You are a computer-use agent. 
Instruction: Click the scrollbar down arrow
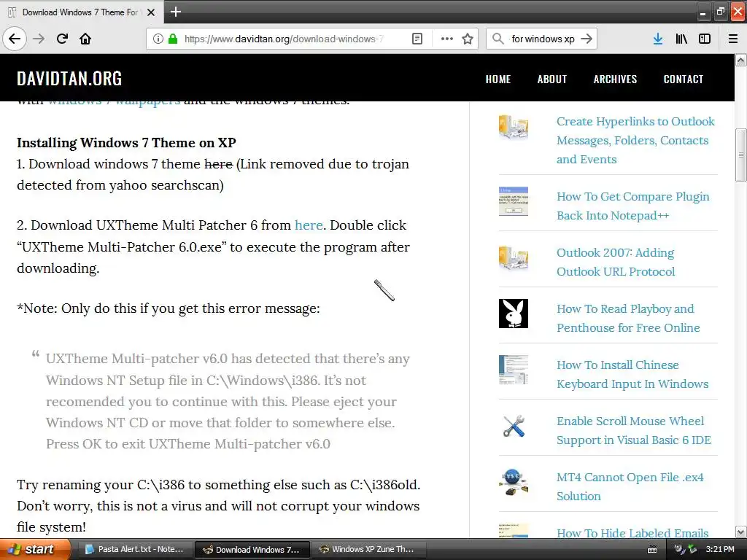click(x=741, y=532)
